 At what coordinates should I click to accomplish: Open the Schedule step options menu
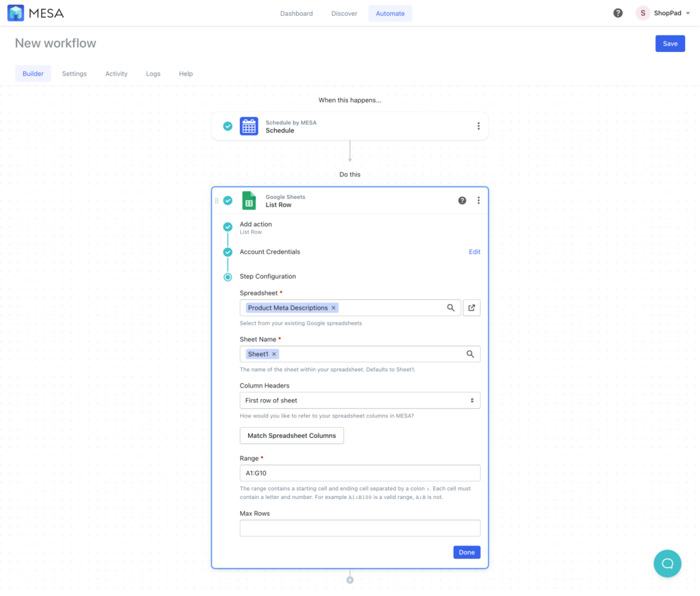pyautogui.click(x=479, y=126)
